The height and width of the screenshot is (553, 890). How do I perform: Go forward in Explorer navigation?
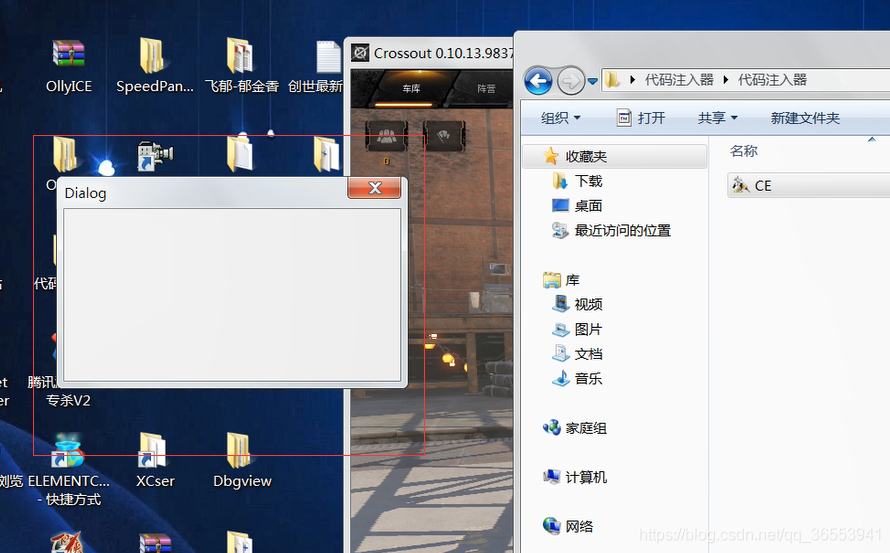click(x=570, y=81)
